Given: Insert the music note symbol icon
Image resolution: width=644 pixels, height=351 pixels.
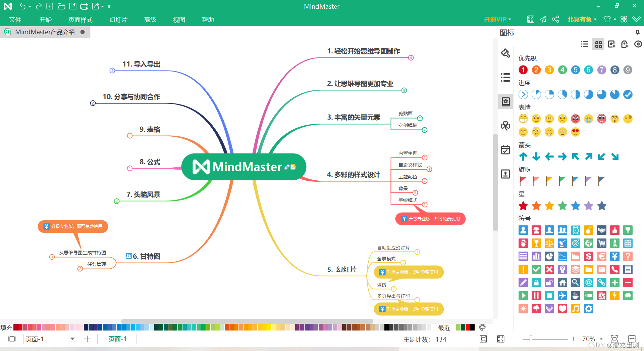Looking at the screenshot, I should (576, 309).
